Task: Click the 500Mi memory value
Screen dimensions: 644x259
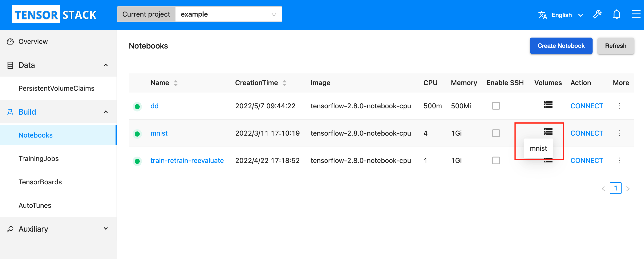Action: click(461, 106)
